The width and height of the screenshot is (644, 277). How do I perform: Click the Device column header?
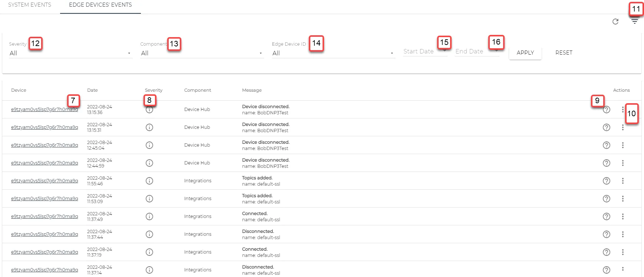[19, 90]
